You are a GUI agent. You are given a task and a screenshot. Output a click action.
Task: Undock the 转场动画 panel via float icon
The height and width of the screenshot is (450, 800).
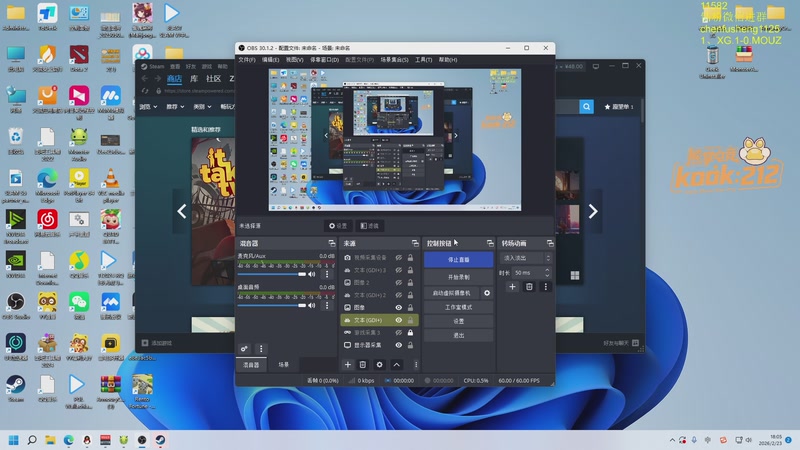(549, 243)
